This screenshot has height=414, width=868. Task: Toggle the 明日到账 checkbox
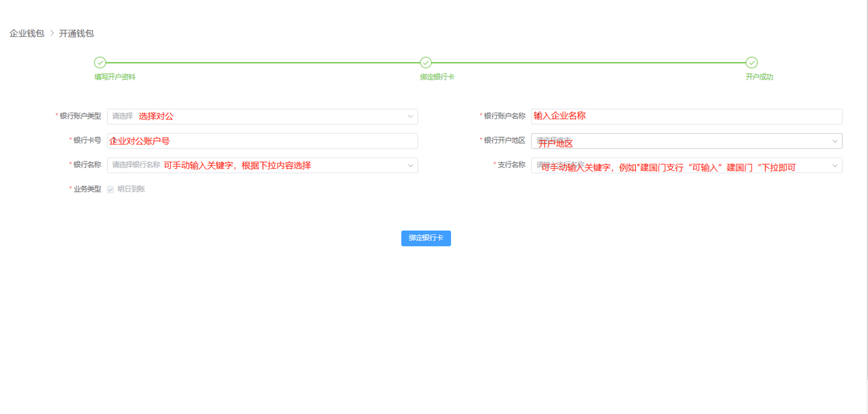pos(111,189)
